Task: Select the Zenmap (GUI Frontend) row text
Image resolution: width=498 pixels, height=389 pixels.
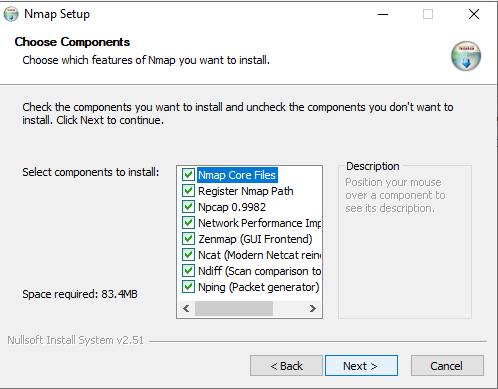Action: 255,239
